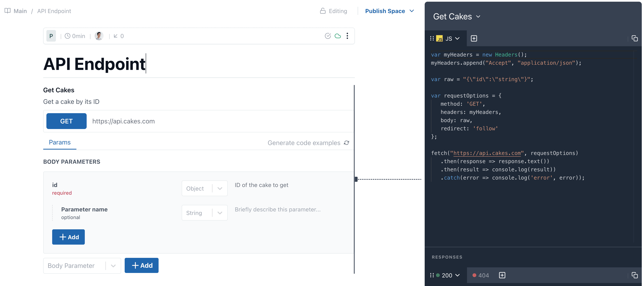This screenshot has width=644, height=286.
Task: Click the id parameter name
Action: click(55, 185)
